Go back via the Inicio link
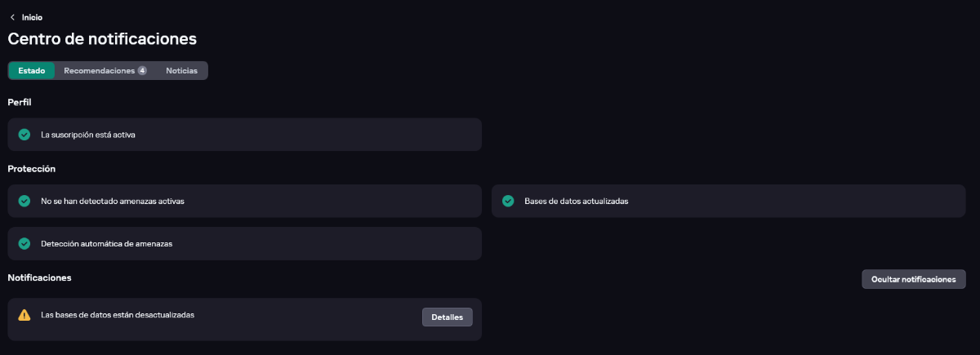This screenshot has width=980, height=355. coord(32,17)
